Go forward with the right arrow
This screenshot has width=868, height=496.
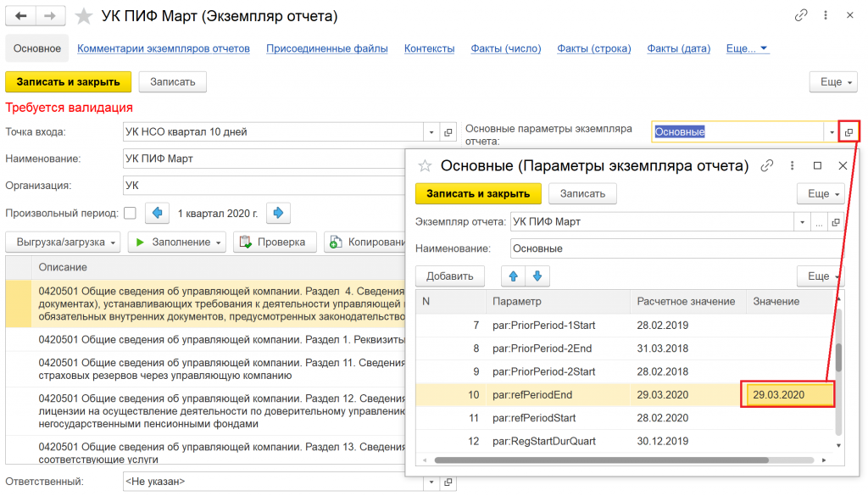pyautogui.click(x=50, y=16)
